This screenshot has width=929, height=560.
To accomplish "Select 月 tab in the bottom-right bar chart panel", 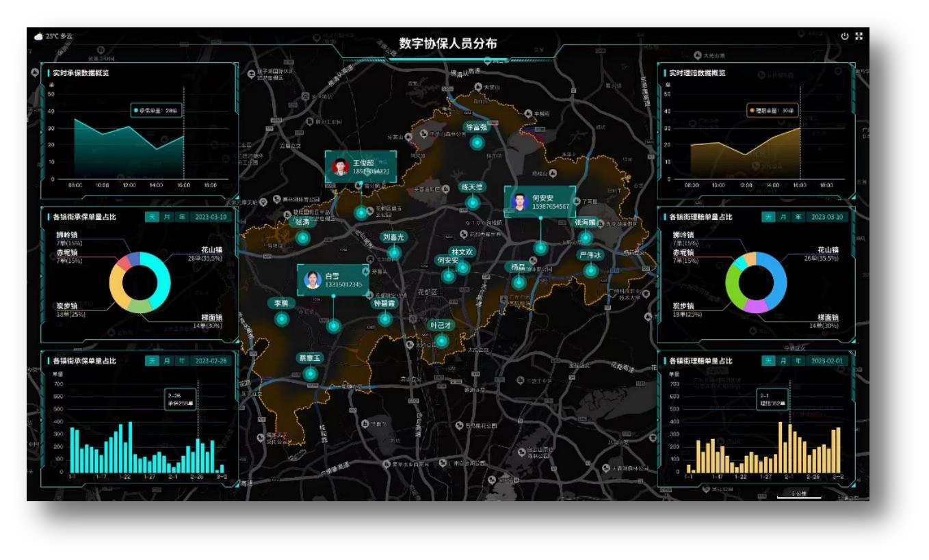I will [x=783, y=361].
